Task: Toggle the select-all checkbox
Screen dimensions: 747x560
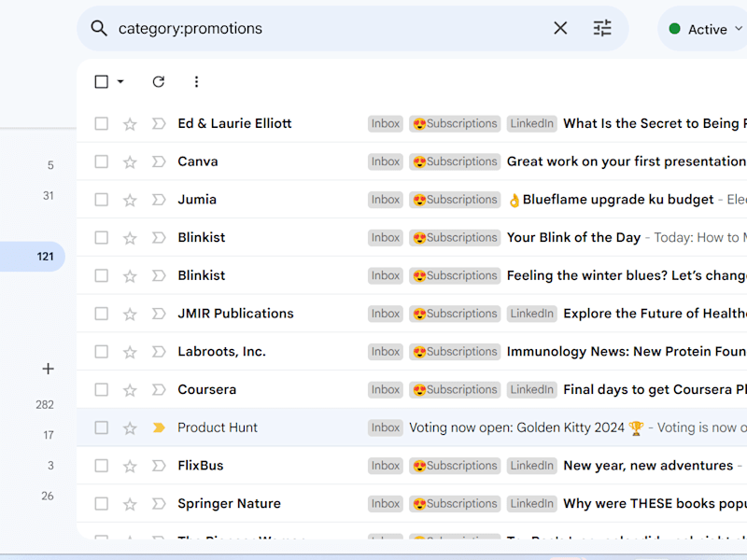Action: 102,82
